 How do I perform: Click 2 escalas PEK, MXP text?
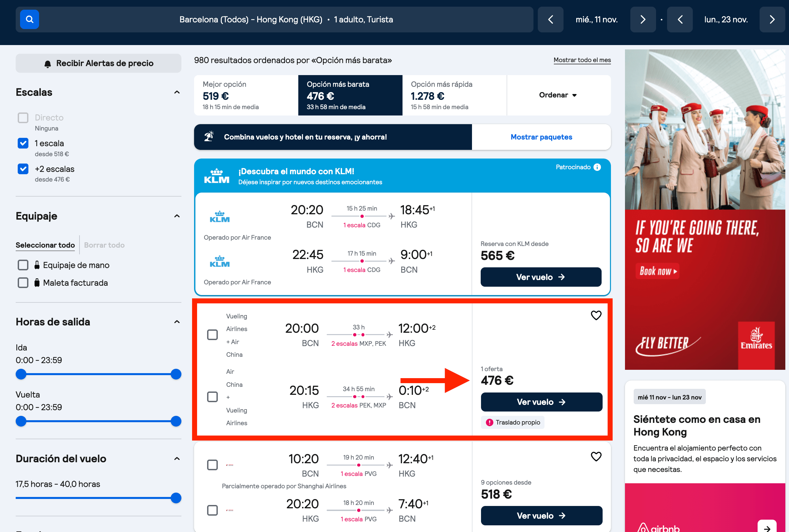[x=358, y=405]
